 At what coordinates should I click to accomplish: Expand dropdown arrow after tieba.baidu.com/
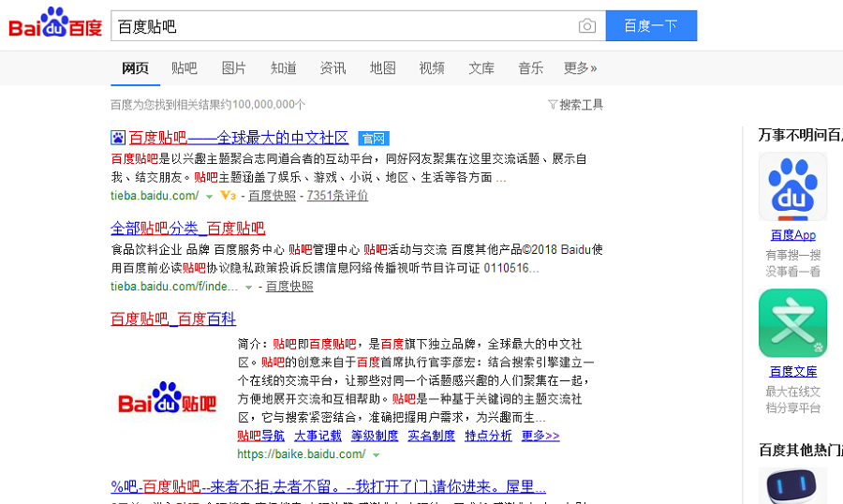tap(209, 197)
